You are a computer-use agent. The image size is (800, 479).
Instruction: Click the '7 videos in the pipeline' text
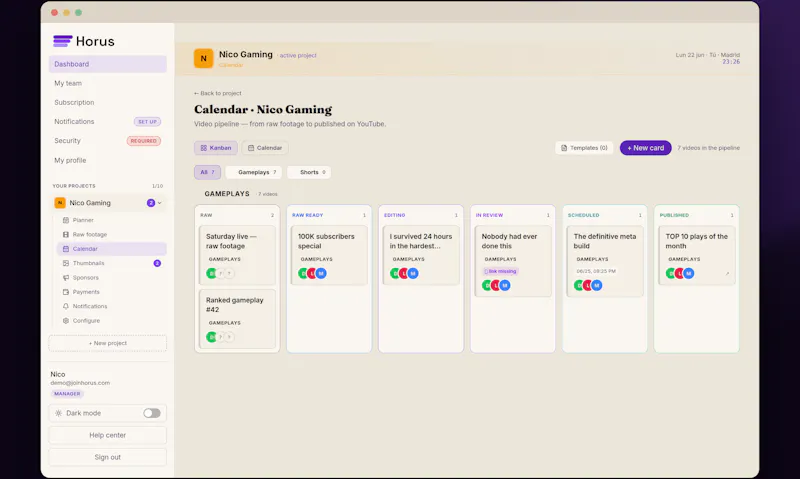click(708, 148)
